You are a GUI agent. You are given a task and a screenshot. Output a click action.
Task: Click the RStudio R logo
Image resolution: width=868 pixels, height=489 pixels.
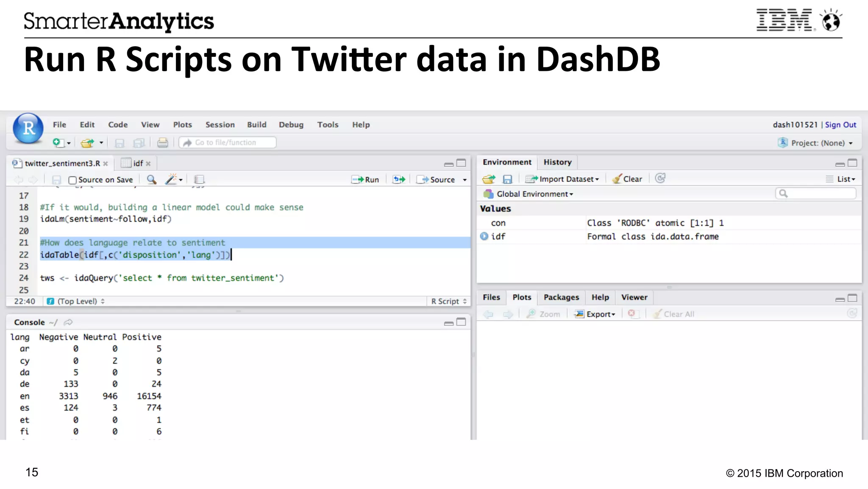coord(28,128)
